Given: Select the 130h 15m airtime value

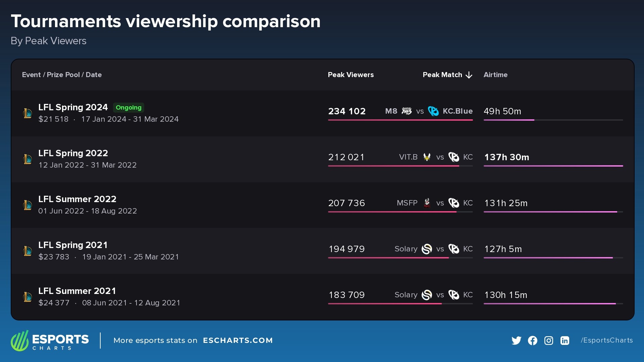Looking at the screenshot, I should tap(505, 295).
